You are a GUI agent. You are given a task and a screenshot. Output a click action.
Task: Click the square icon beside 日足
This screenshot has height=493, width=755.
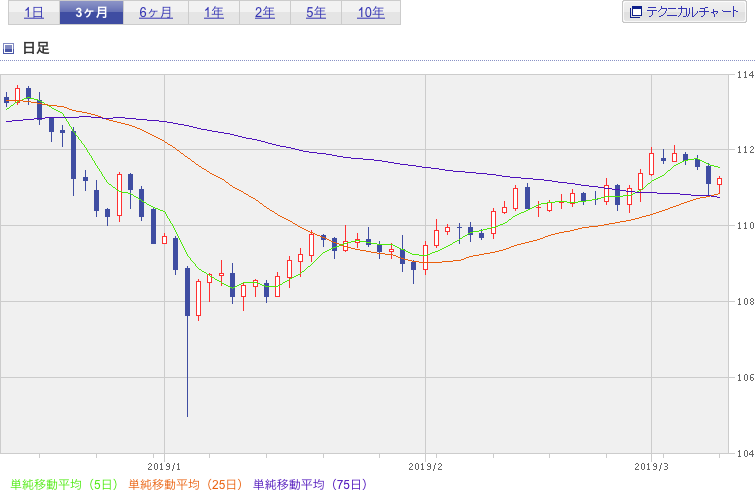(x=8, y=48)
